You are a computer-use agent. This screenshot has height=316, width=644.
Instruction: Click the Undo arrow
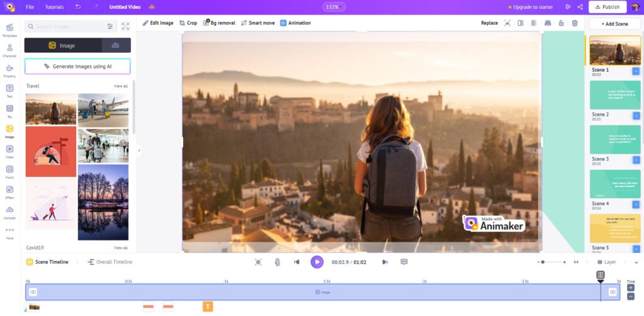pyautogui.click(x=78, y=7)
